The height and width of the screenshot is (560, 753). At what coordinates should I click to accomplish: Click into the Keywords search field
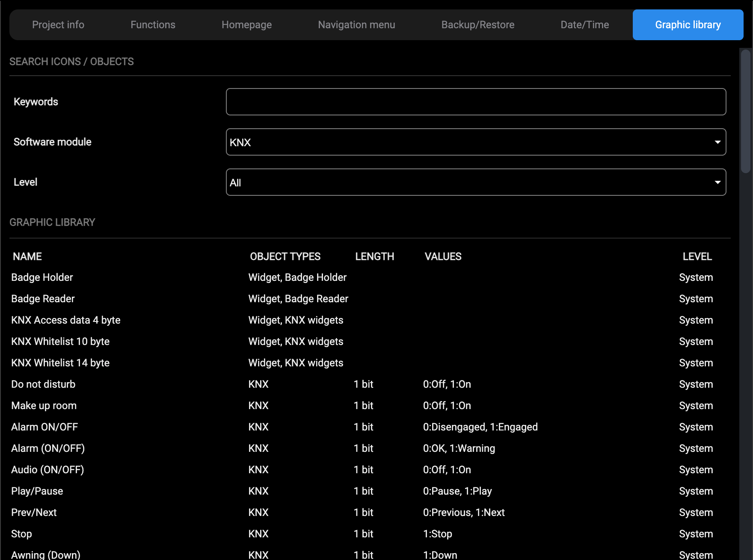(476, 102)
